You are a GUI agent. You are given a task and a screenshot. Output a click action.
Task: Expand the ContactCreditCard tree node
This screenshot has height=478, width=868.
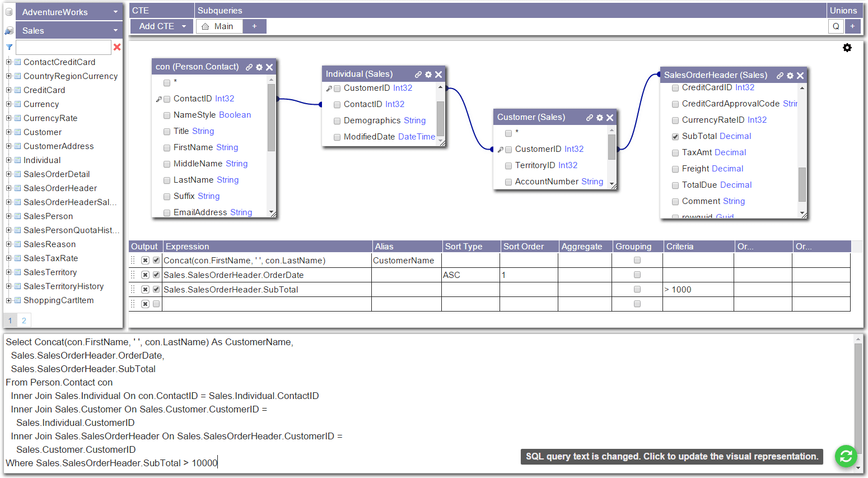(8, 62)
